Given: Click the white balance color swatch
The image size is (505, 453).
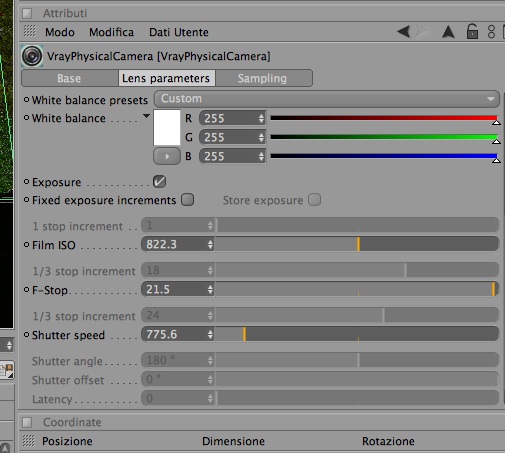Looking at the screenshot, I should coord(167,128).
